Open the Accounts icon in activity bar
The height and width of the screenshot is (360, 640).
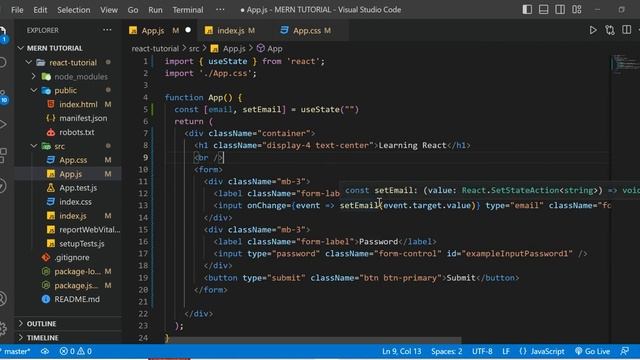pyautogui.click(x=3, y=299)
